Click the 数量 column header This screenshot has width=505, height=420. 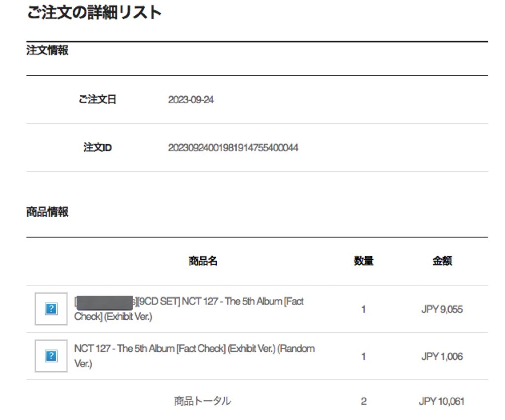[x=363, y=261]
